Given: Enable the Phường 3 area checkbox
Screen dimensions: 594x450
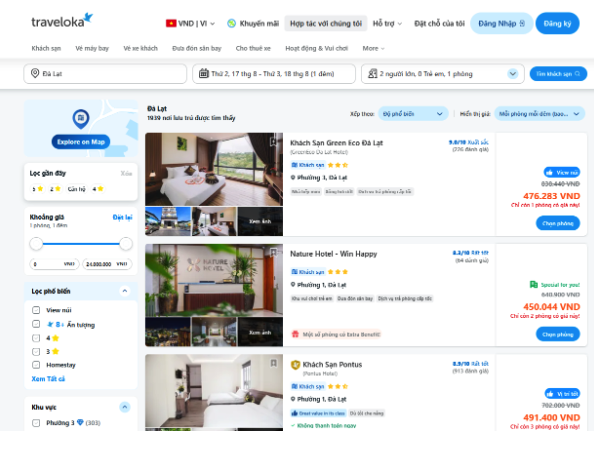Looking at the screenshot, I should pos(36,423).
